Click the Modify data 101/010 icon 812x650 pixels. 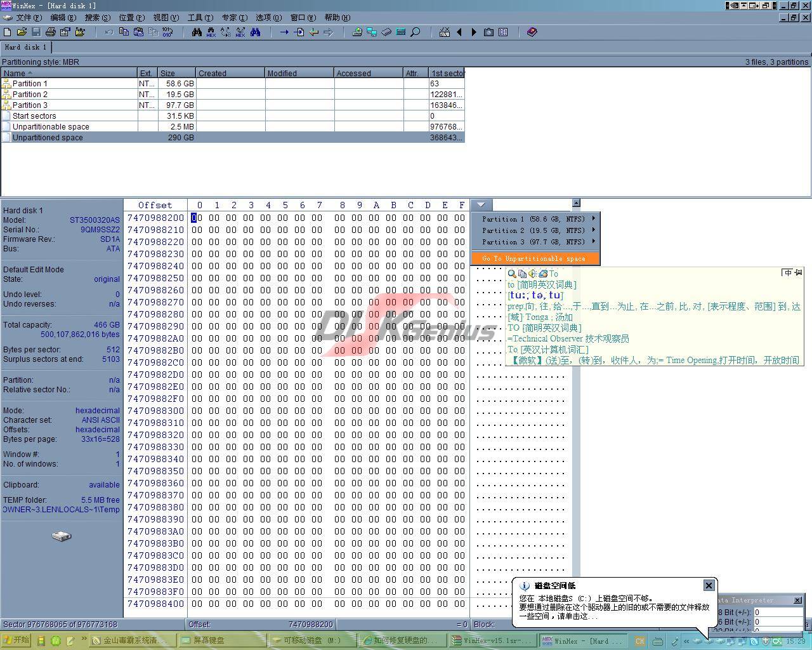167,32
